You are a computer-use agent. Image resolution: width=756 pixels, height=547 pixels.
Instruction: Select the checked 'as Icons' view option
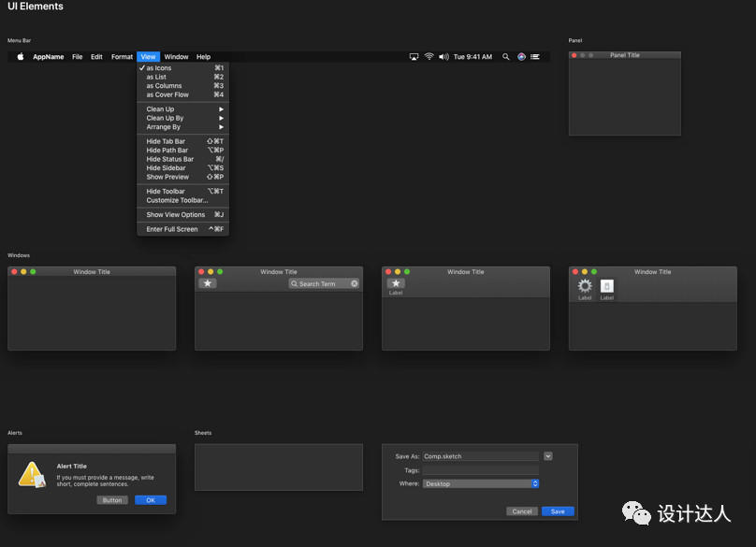click(x=159, y=68)
